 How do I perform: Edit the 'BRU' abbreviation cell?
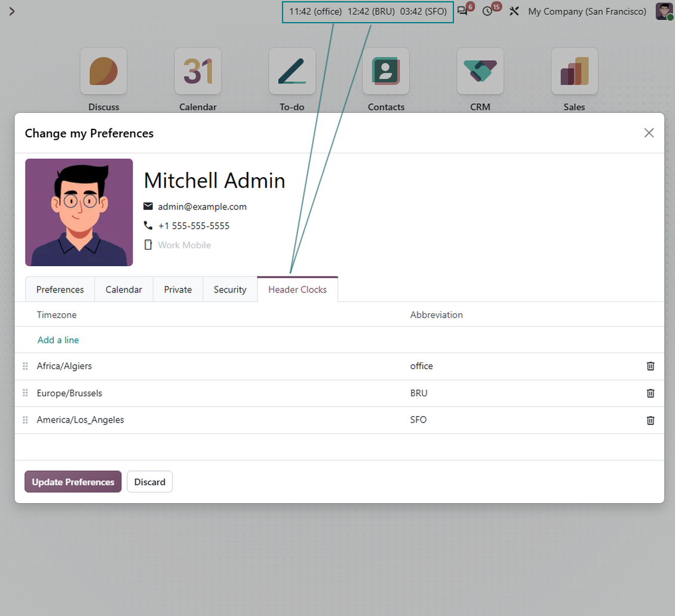[522, 393]
